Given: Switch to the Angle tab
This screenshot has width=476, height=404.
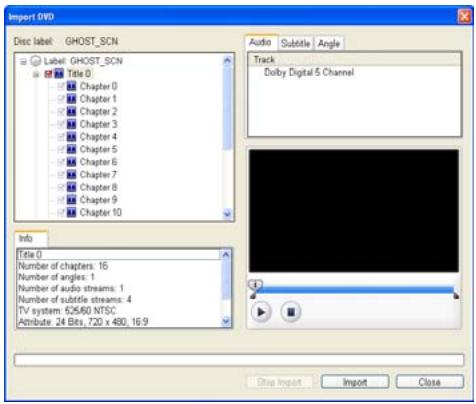Looking at the screenshot, I should point(329,43).
